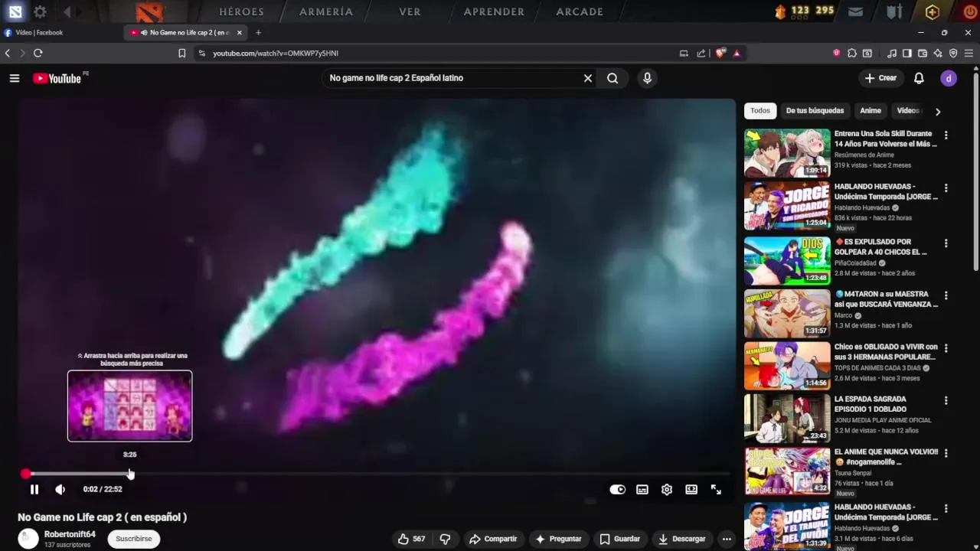Image resolution: width=980 pixels, height=551 pixels.
Task: Open Dota HÉROES menu tab
Action: 241,11
